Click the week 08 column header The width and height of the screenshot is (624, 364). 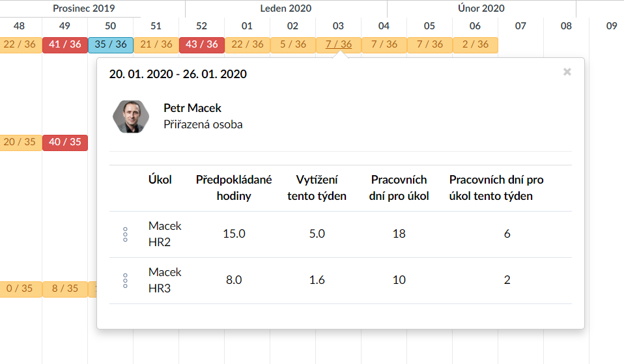pos(566,26)
